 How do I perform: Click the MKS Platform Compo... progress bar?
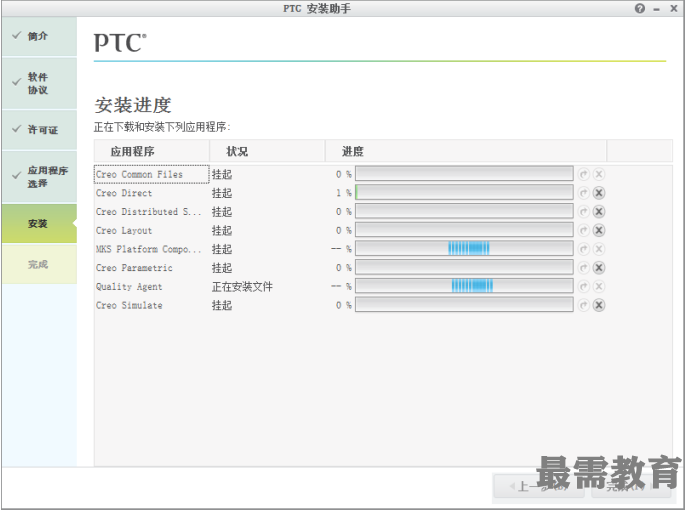(x=464, y=249)
